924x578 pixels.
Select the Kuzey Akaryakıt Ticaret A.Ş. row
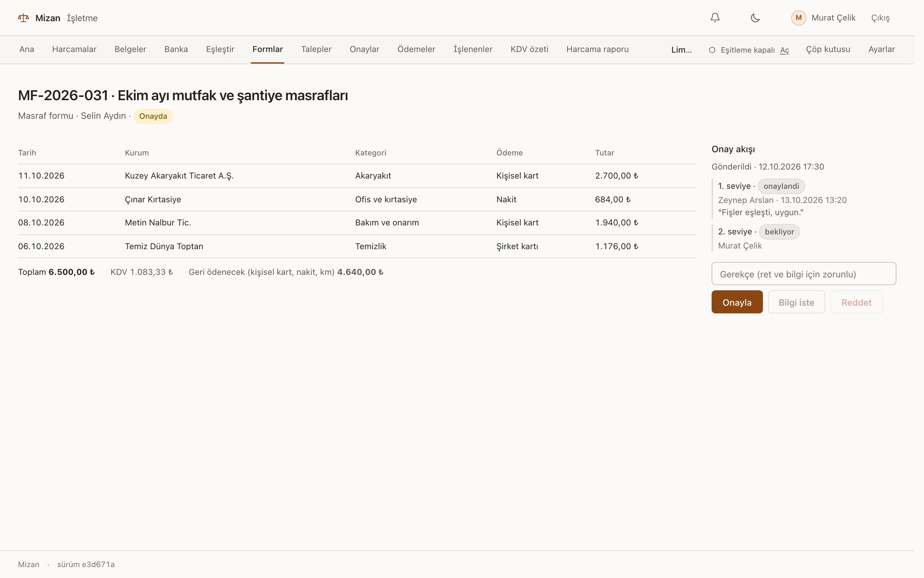tap(357, 176)
